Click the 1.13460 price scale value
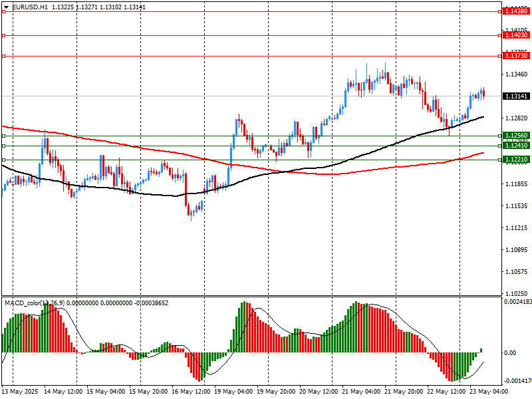532x399 pixels. 516,74
